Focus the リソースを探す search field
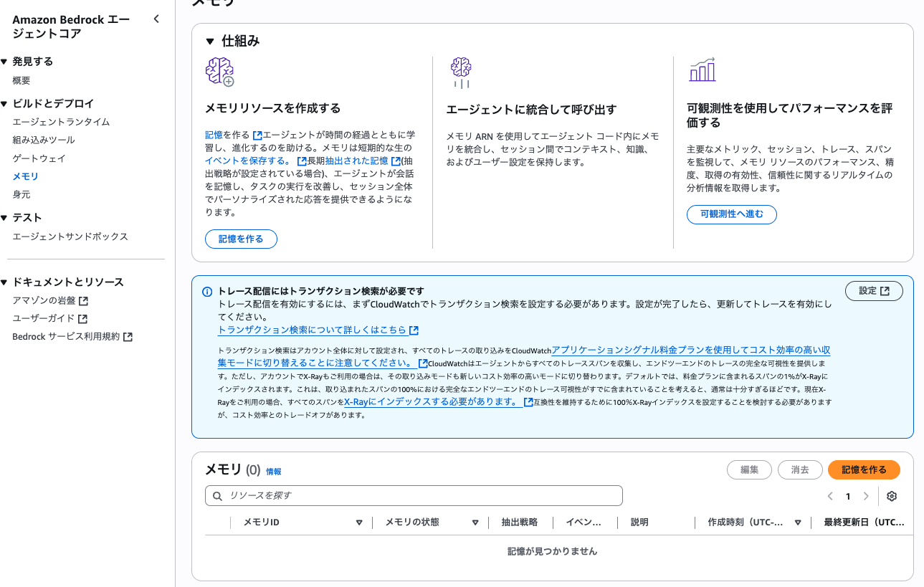 (414, 496)
